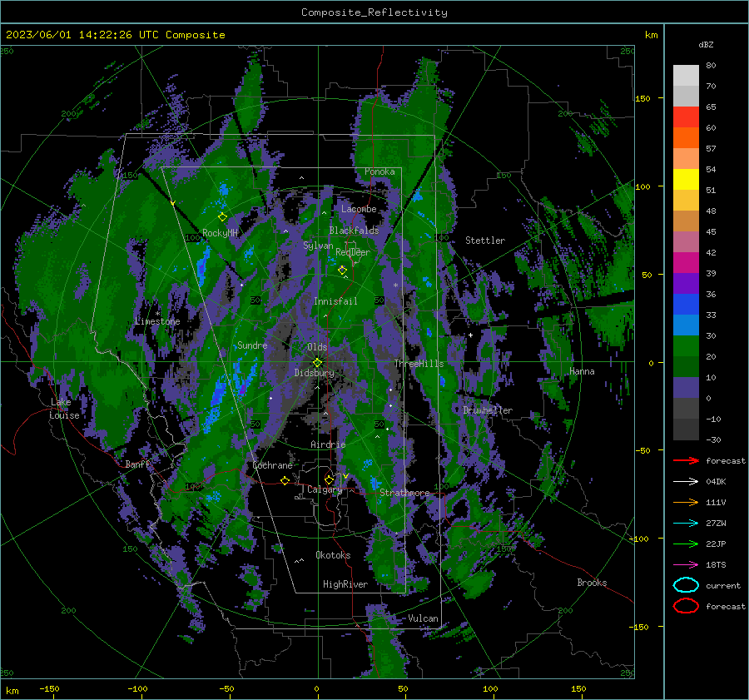Click the Drumheller town label

(488, 410)
